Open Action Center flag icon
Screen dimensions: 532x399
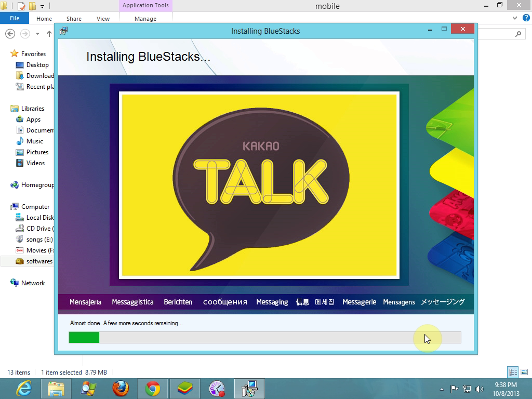pos(454,389)
